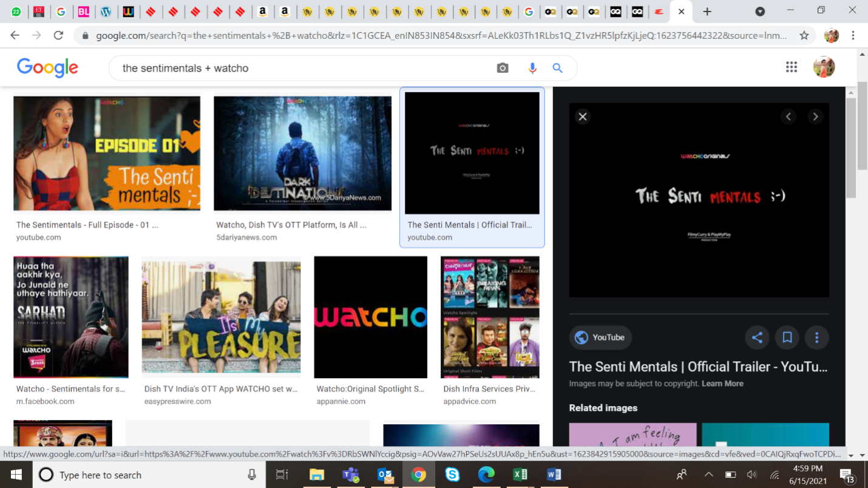Click Learn More about image copyright
868x488 pixels.
(722, 384)
